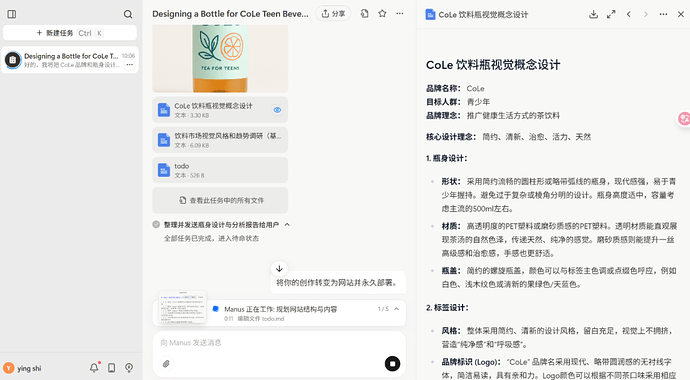Open the ying shi user profile
This screenshot has height=380, width=690.
(x=23, y=368)
